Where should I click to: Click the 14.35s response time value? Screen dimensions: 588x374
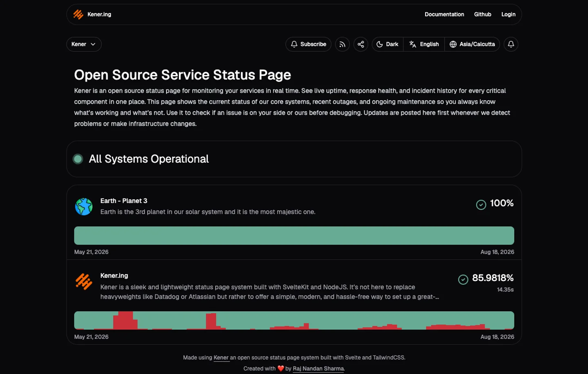505,290
